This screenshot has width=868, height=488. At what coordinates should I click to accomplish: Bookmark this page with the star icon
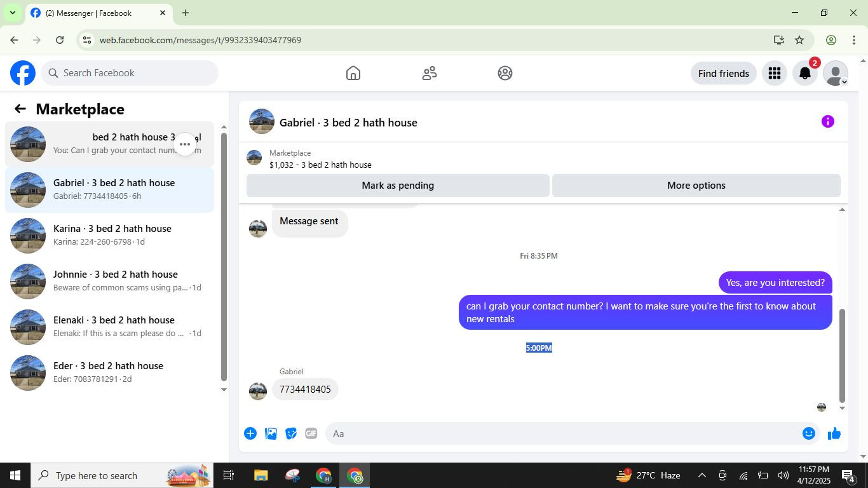[x=799, y=40]
